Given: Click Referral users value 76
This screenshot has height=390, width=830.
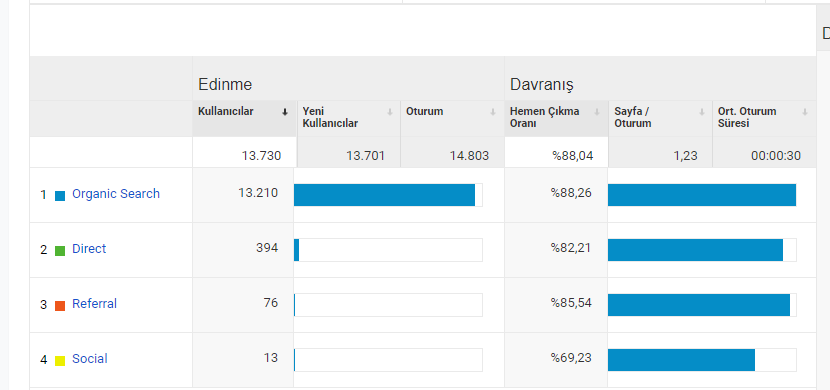Looking at the screenshot, I should coord(270,303).
